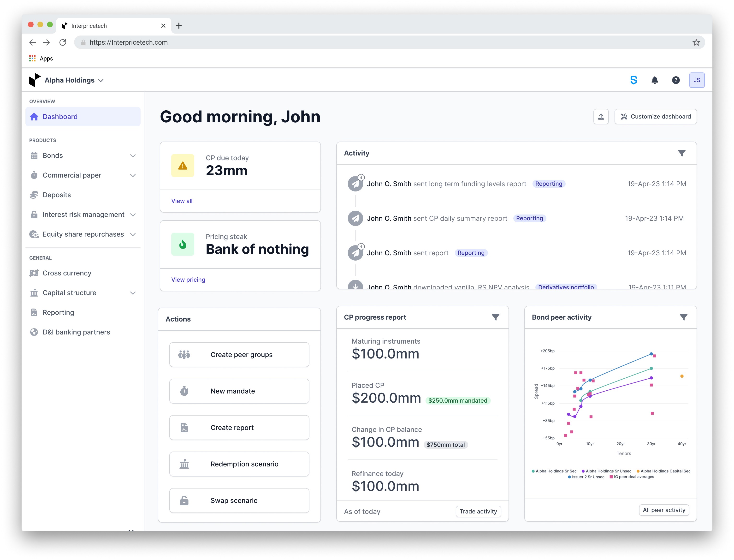Toggle Issuer 2 Sr Unsec legend series

coord(587,477)
